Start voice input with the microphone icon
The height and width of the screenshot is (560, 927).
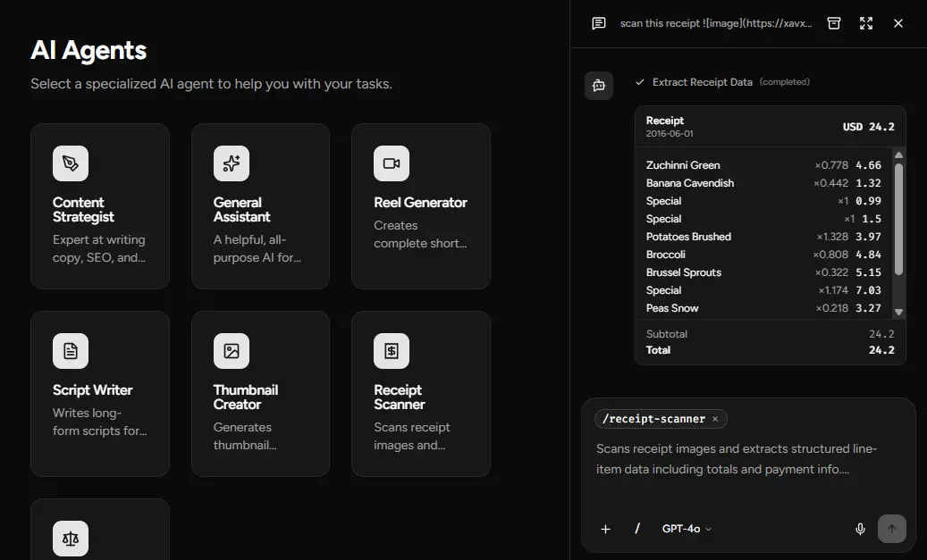[860, 530]
